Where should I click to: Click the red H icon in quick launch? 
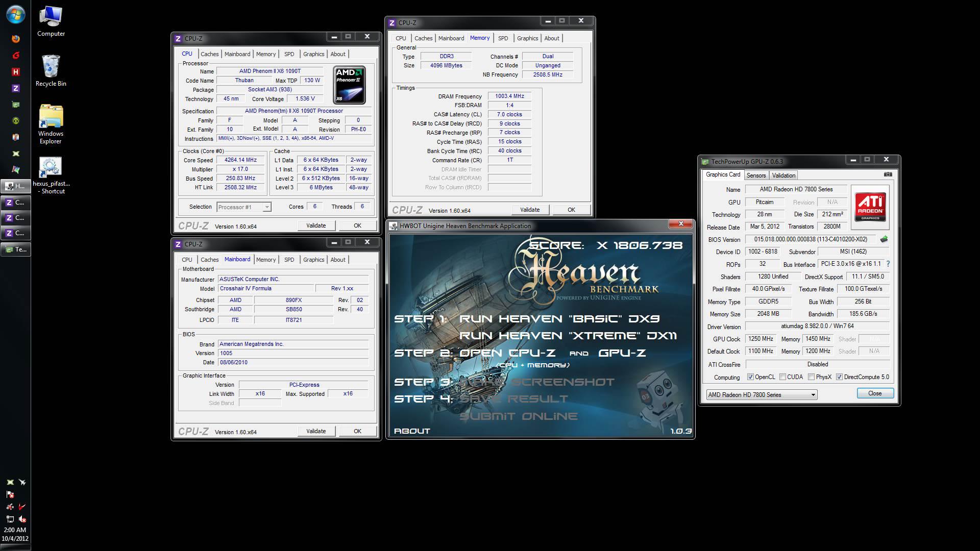(x=15, y=72)
